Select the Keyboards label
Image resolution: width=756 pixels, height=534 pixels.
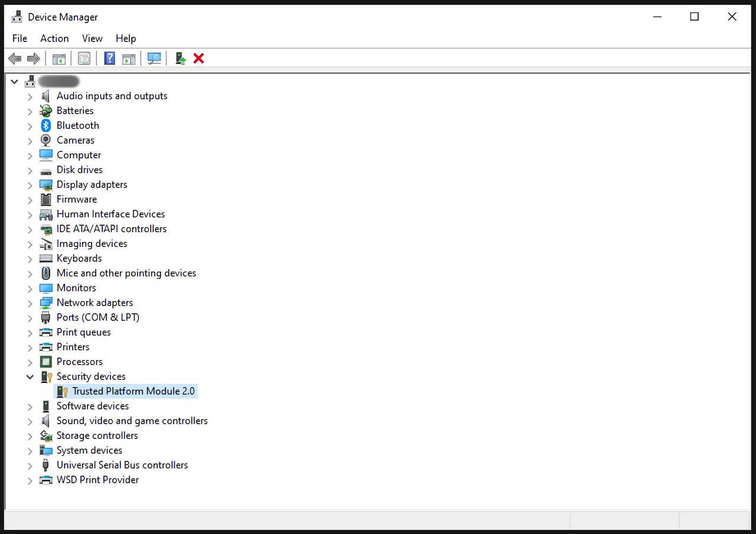click(79, 258)
